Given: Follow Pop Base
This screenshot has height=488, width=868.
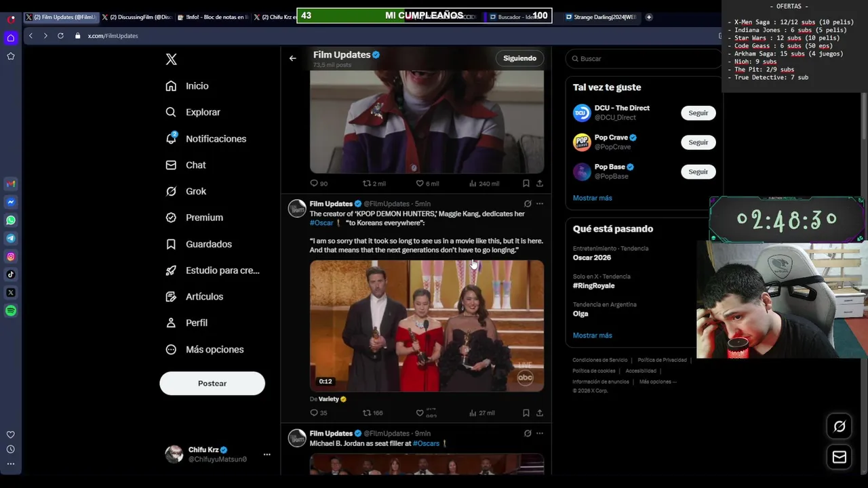Looking at the screenshot, I should [x=698, y=172].
